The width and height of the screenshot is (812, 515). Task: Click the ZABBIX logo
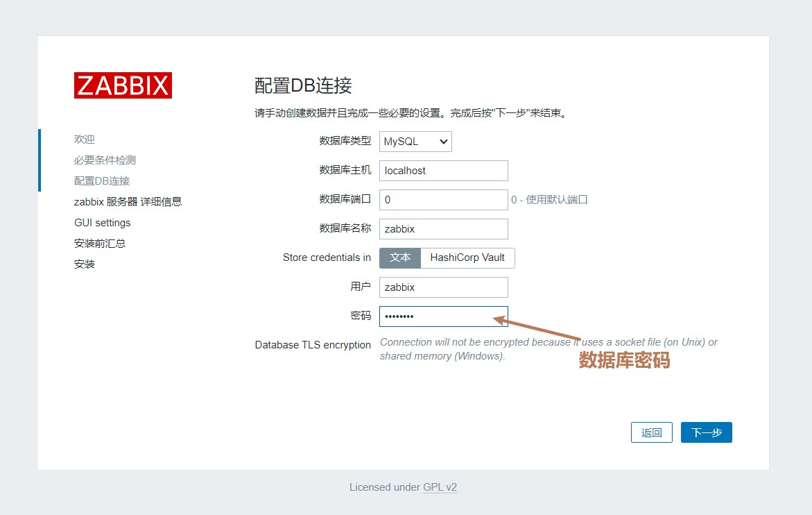pos(123,85)
